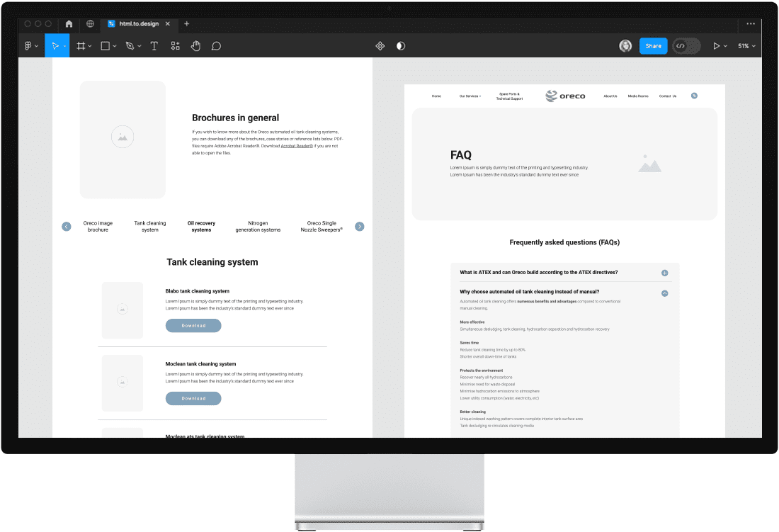
Task: Collapse the automated oil tank cleaning answer
Action: coord(665,293)
